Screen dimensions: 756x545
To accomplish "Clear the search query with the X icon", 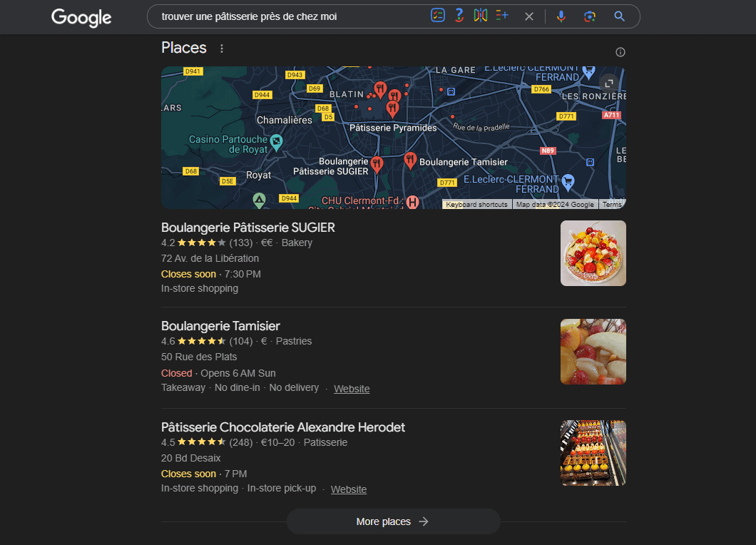I will click(528, 15).
